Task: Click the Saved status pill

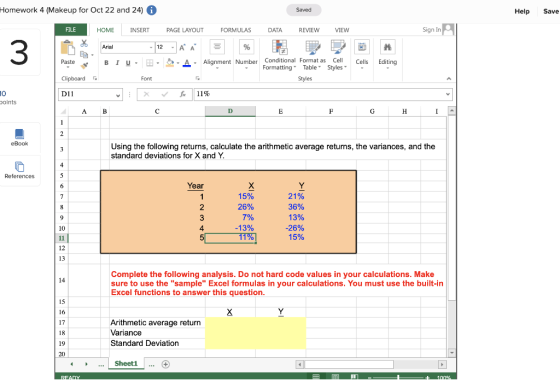Action: pos(304,10)
